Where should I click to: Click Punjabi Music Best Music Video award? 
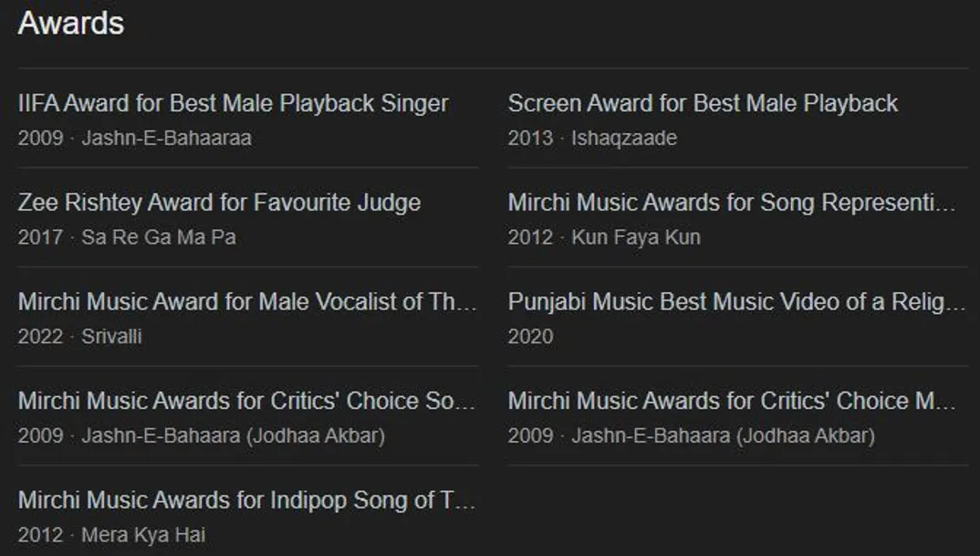(735, 302)
